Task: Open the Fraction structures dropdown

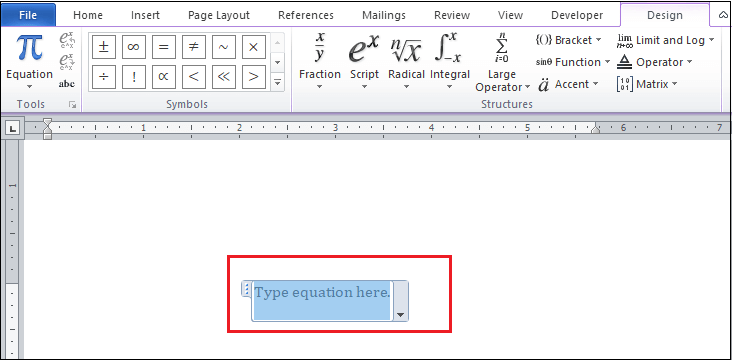Action: click(x=320, y=61)
